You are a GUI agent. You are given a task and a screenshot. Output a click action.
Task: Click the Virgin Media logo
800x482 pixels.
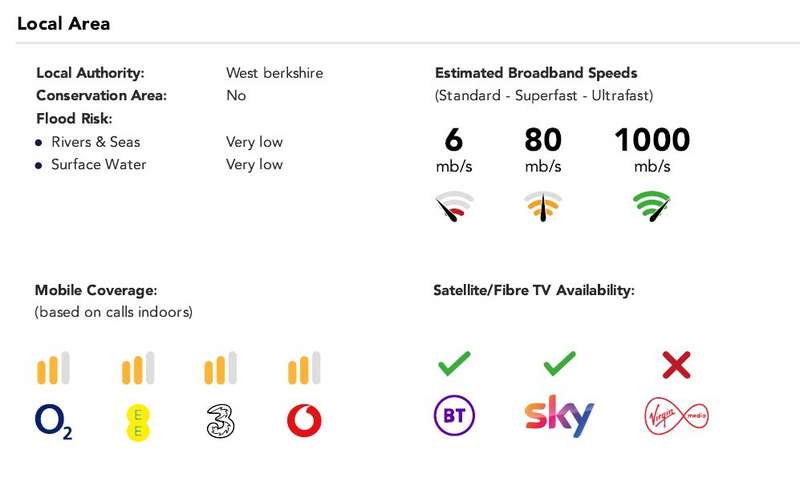coord(677,416)
